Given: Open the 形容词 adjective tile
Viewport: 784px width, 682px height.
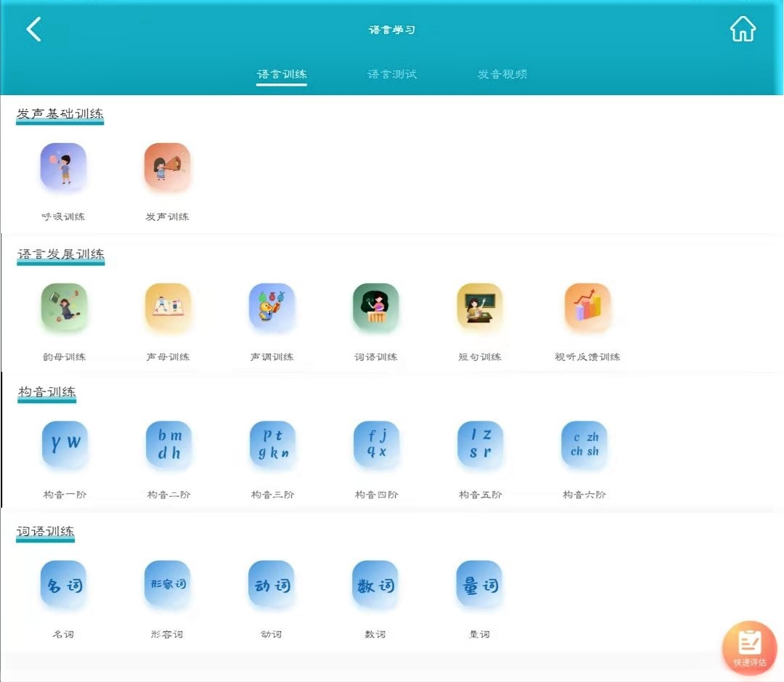Looking at the screenshot, I should click(x=168, y=584).
